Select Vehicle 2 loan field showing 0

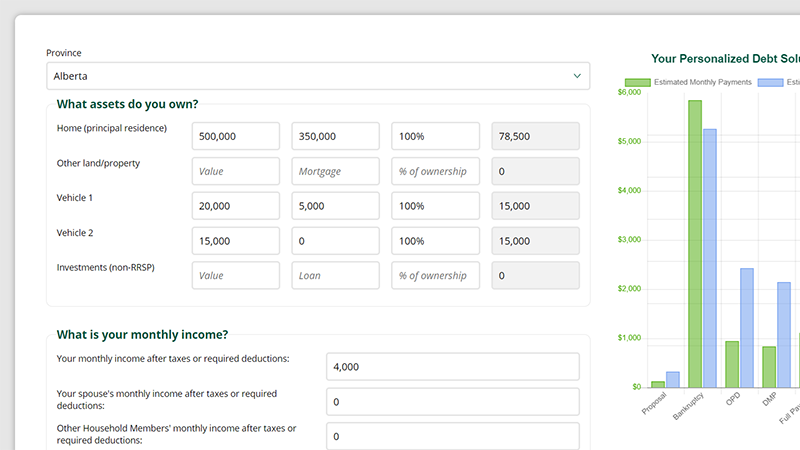pos(335,241)
